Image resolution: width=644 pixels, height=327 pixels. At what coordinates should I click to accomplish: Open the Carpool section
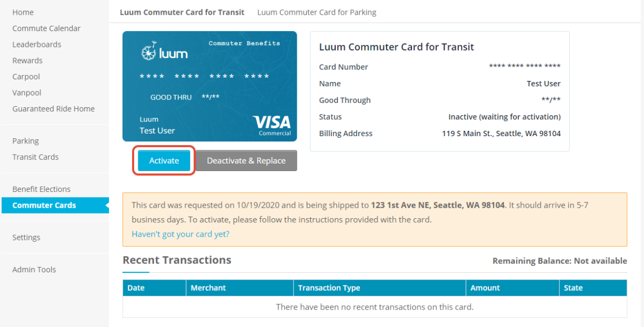26,77
